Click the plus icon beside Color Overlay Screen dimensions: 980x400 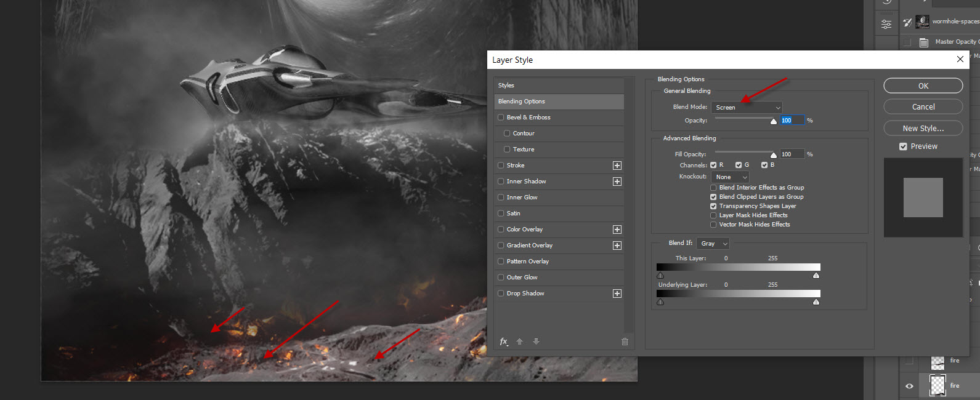point(617,230)
